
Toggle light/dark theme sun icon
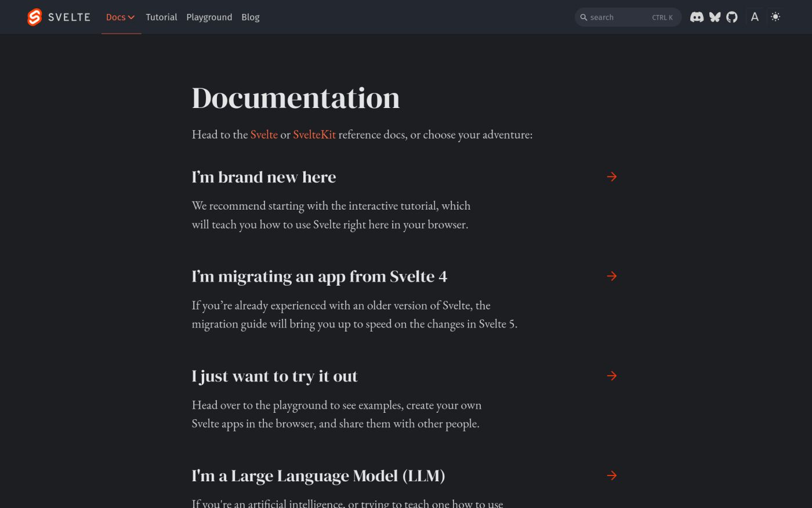coord(775,17)
